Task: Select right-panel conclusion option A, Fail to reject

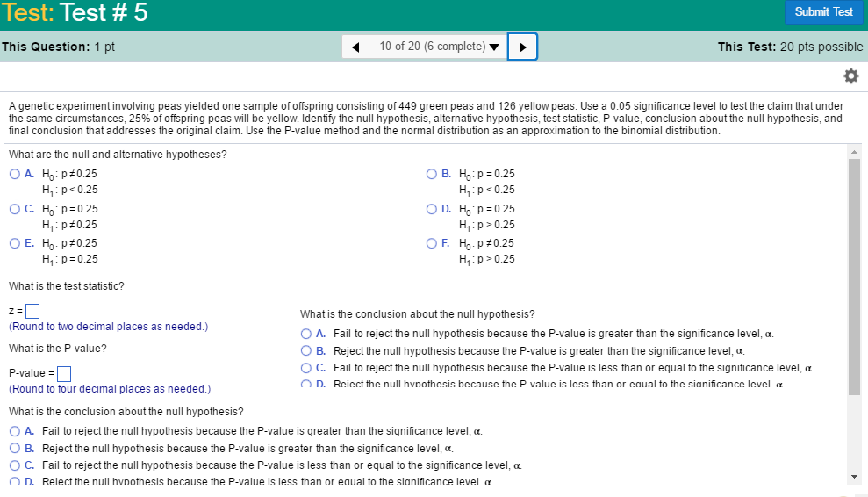Action: [x=306, y=334]
